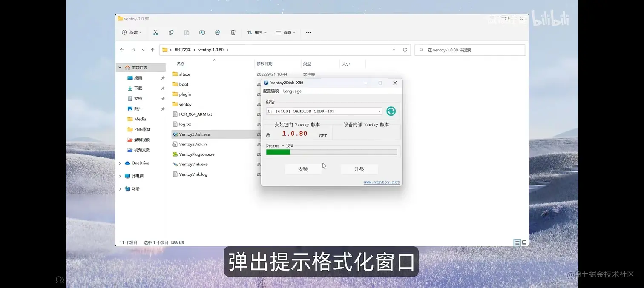The image size is (644, 288).
Task: Click the copy icon in Explorer toolbar
Action: coord(171,32)
